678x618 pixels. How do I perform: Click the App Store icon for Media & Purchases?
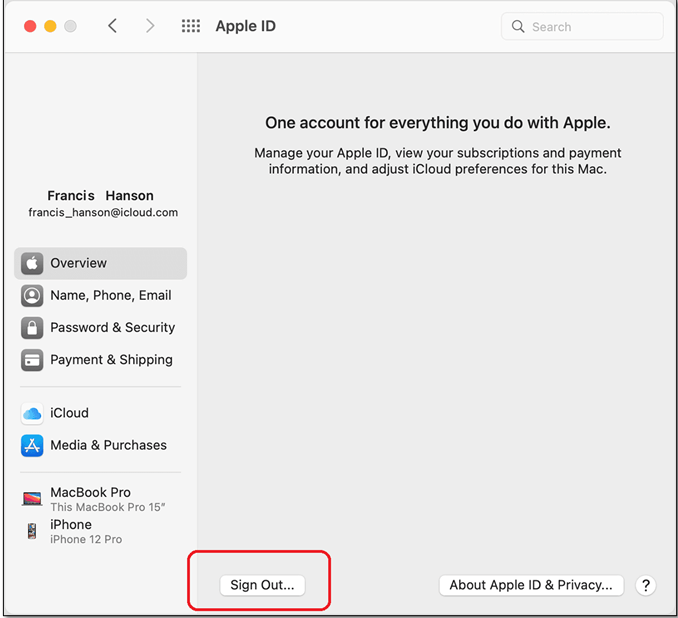[32, 446]
